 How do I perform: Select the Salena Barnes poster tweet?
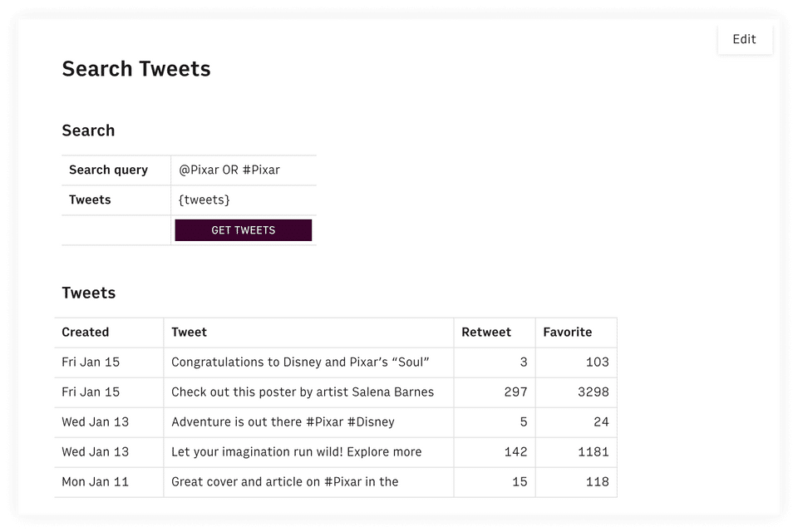coord(303,392)
